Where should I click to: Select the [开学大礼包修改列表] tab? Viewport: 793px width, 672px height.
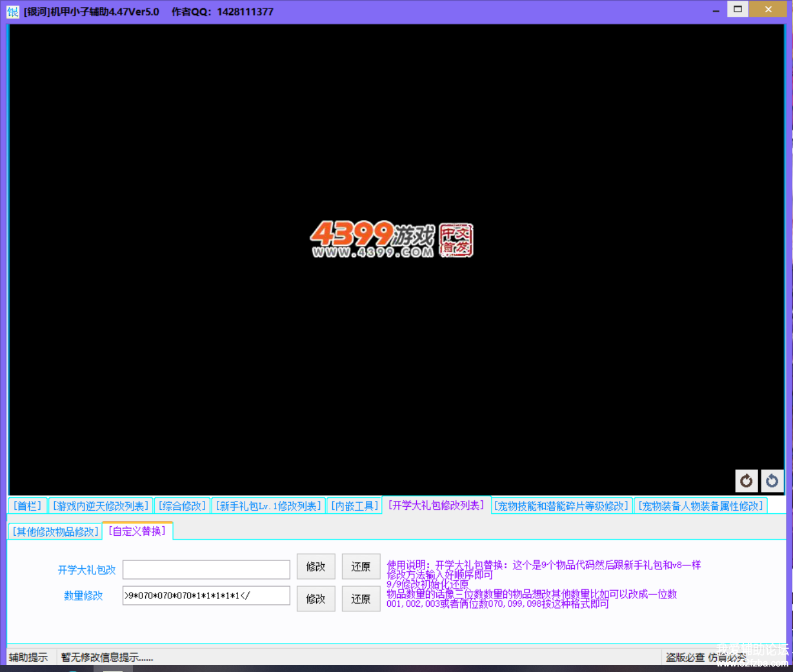click(436, 505)
